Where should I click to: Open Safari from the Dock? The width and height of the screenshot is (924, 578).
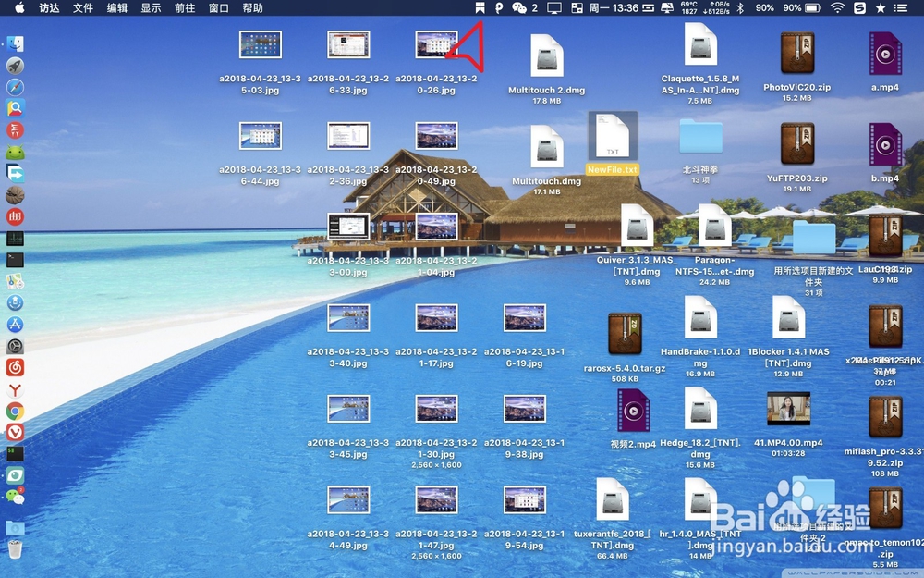(x=16, y=87)
